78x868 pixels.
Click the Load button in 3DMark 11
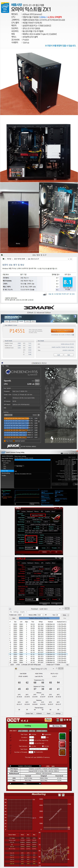58,355
